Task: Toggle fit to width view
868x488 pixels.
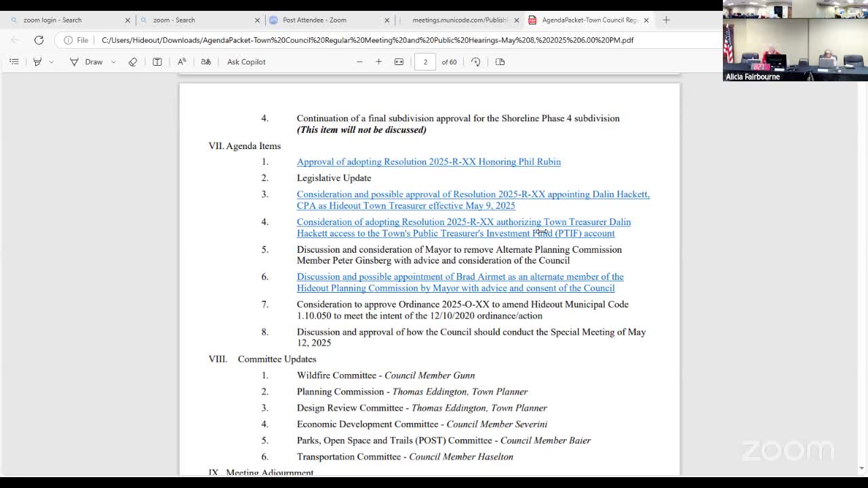Action: [x=399, y=62]
